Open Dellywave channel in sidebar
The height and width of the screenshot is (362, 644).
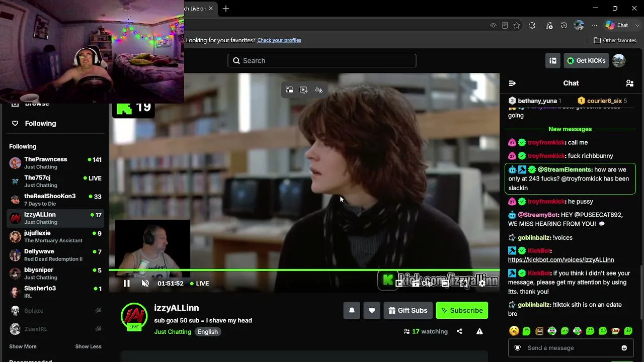coord(55,255)
